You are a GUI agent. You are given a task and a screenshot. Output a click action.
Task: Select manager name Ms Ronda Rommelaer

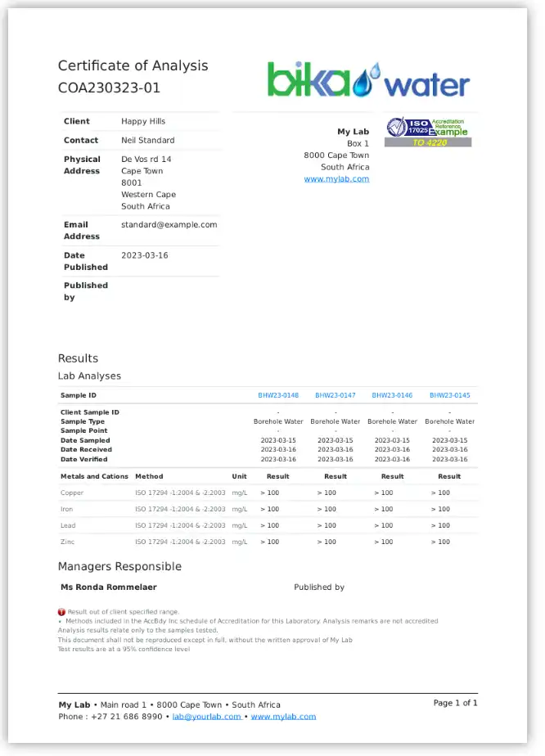coord(109,587)
